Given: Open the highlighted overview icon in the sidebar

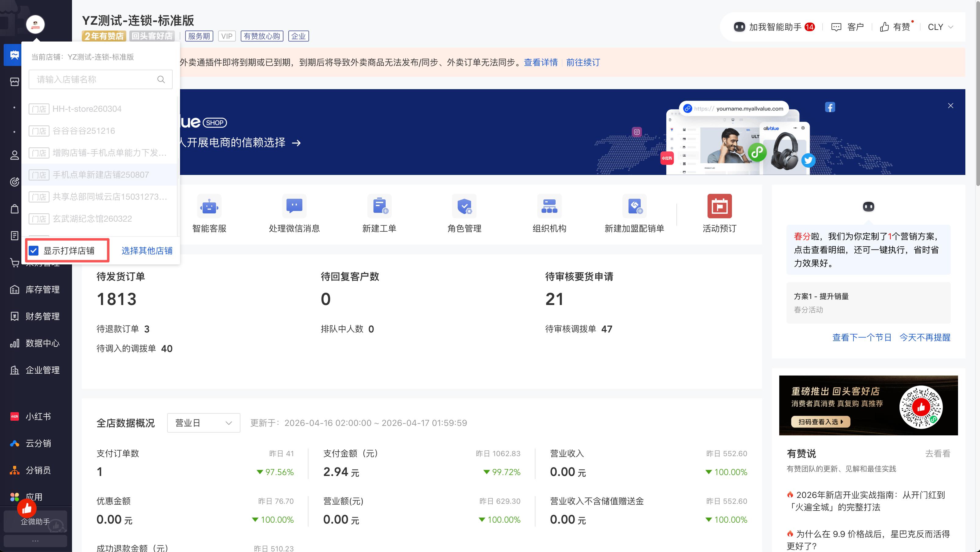Looking at the screenshot, I should point(14,55).
